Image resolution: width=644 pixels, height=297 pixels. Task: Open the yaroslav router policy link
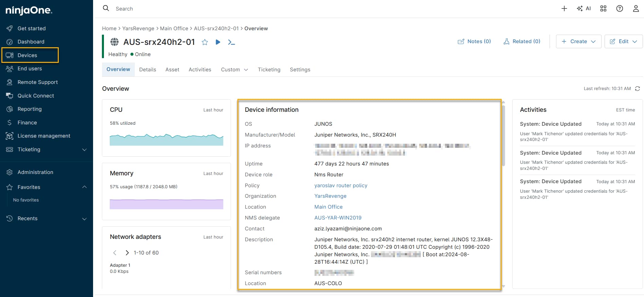[x=341, y=186]
